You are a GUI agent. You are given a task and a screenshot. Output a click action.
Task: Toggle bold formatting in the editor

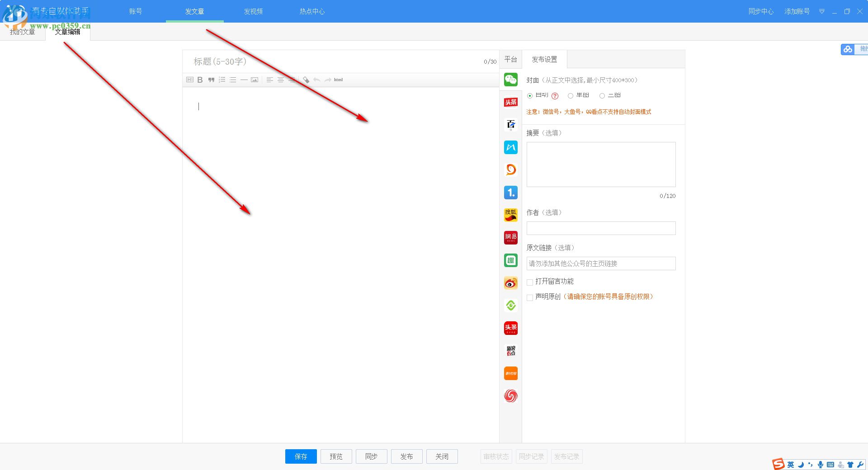(200, 80)
